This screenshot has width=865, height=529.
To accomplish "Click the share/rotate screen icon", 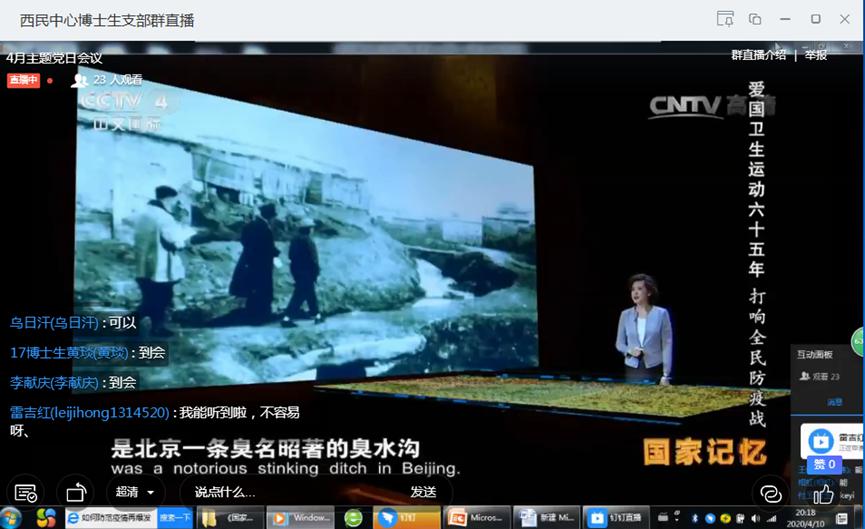I will (75, 492).
